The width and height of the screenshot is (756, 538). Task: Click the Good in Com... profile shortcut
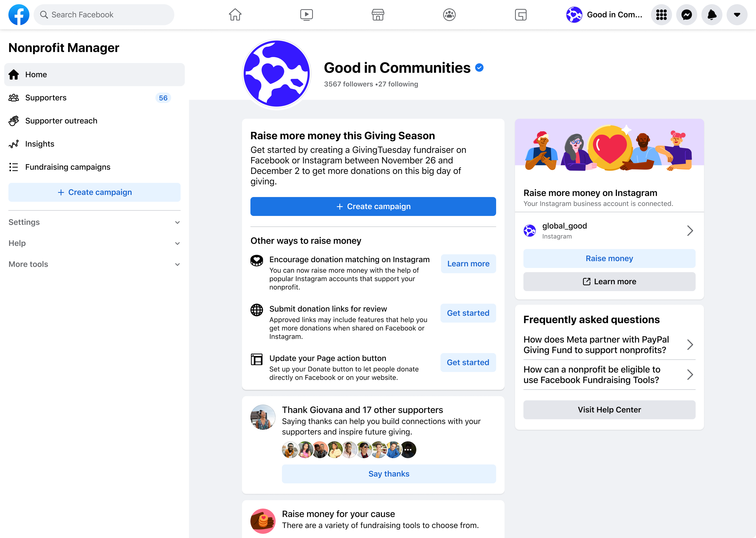tap(604, 14)
